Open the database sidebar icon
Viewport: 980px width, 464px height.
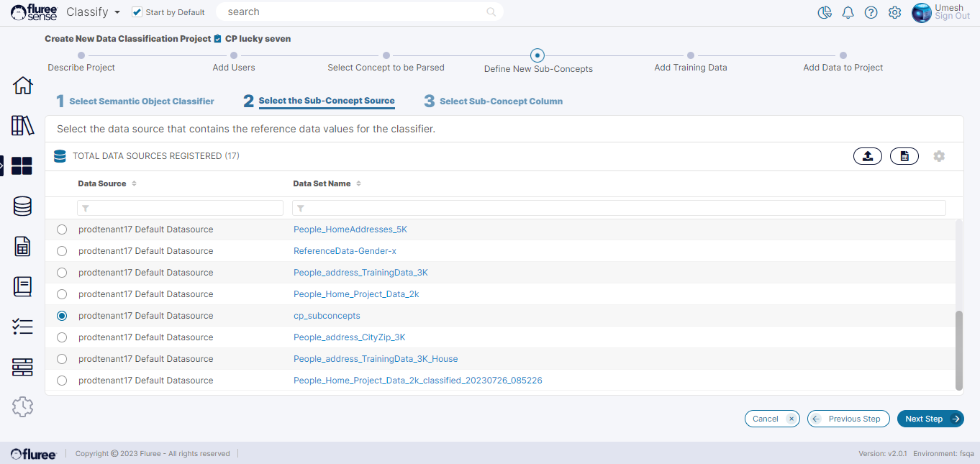(23, 206)
